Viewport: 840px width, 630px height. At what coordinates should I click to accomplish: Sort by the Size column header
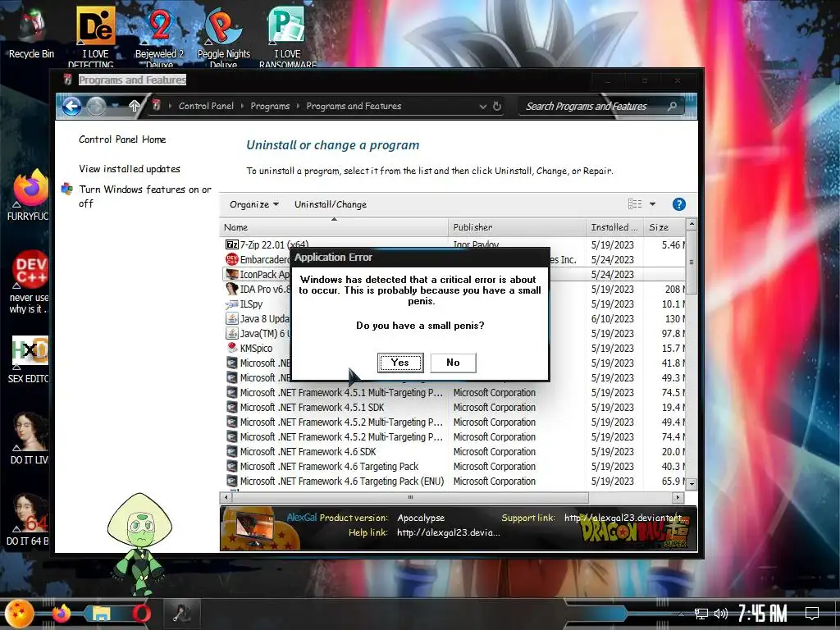tap(664, 227)
